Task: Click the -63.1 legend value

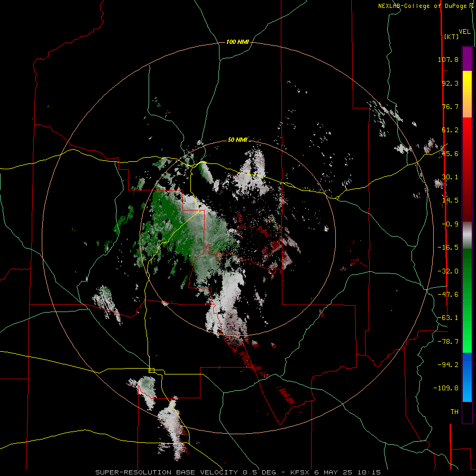Action: (448, 318)
